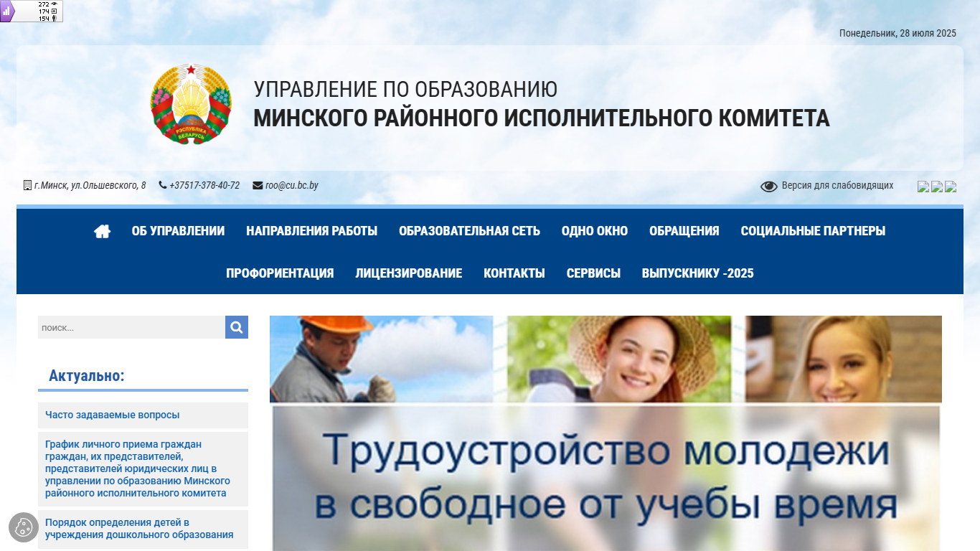980x551 pixels.
Task: Open cookie settings icon at bottom left
Action: pos(24,527)
